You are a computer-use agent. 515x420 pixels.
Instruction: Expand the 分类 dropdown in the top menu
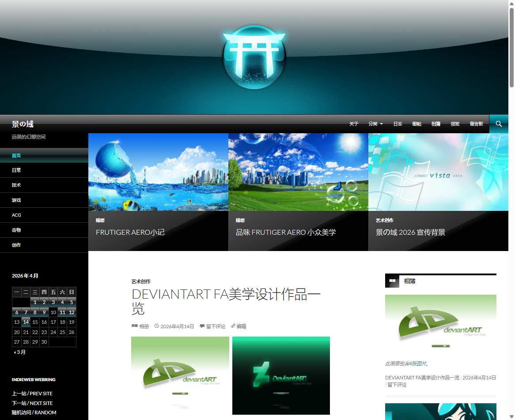tap(375, 124)
